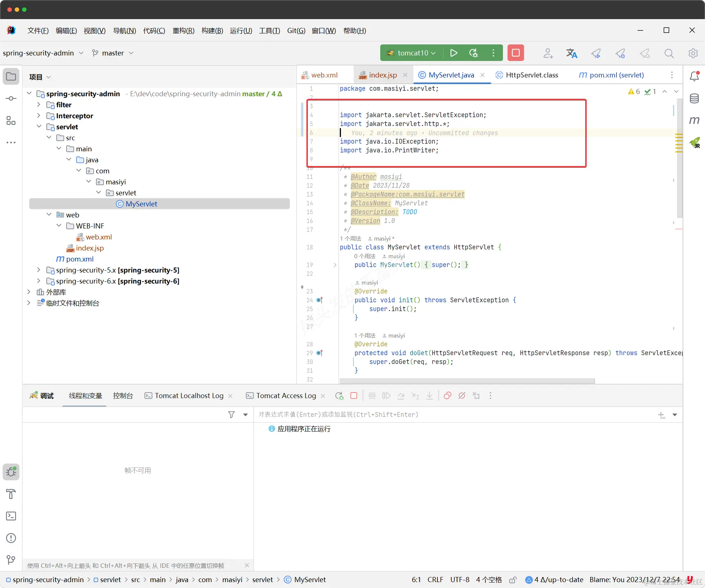Select MyServlet in project tree
Screen dimensions: 705x588
(159, 204)
